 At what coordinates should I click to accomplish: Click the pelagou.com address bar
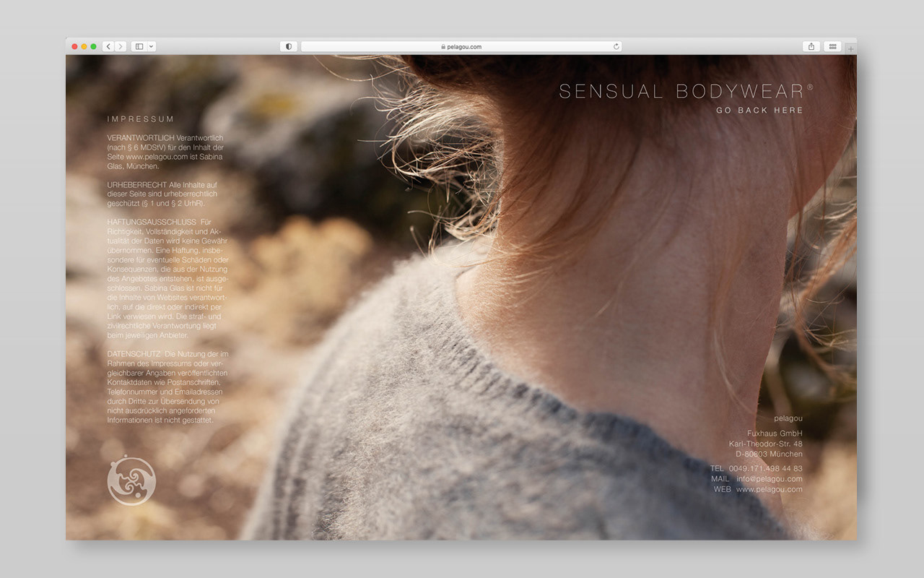click(x=461, y=46)
